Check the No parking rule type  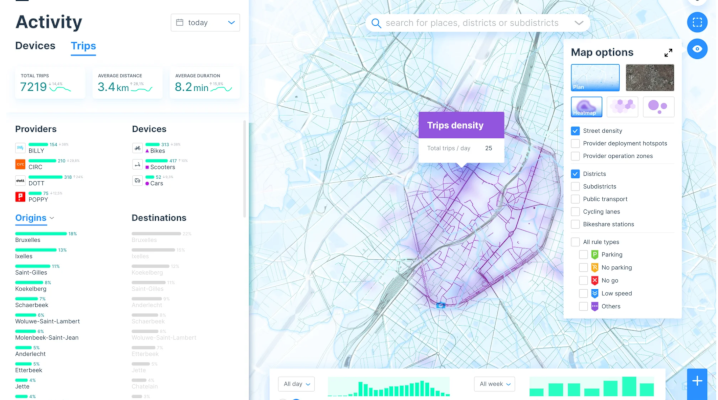point(585,268)
